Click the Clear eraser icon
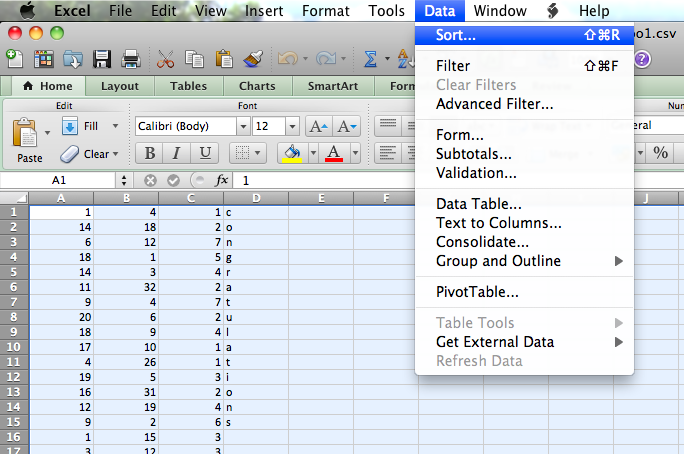Screen dimensions: 684x454 tap(70, 154)
